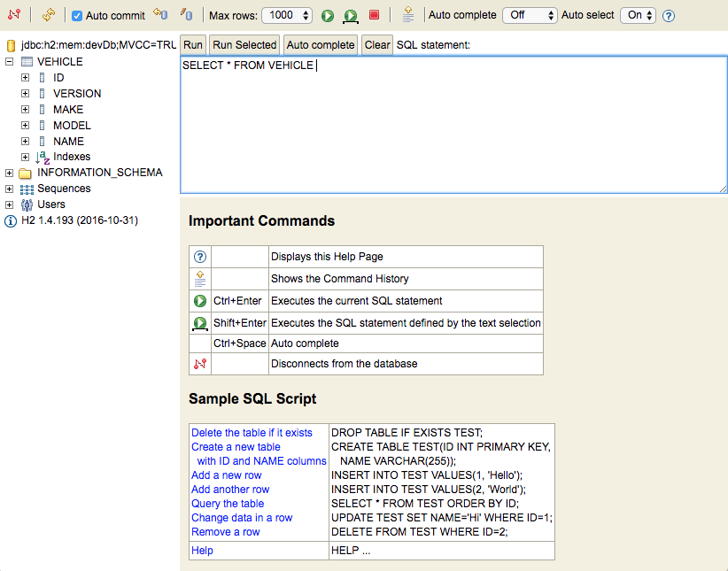Expand the MAKE column node
Viewport: 728px width, 571px height.
point(25,110)
